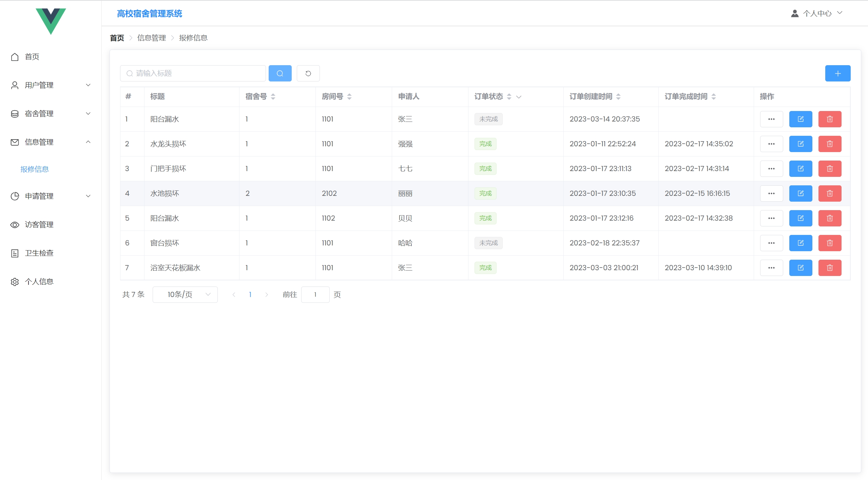This screenshot has height=480, width=868.
Task: Edit the 窗台损坏 repair row
Action: pyautogui.click(x=801, y=243)
